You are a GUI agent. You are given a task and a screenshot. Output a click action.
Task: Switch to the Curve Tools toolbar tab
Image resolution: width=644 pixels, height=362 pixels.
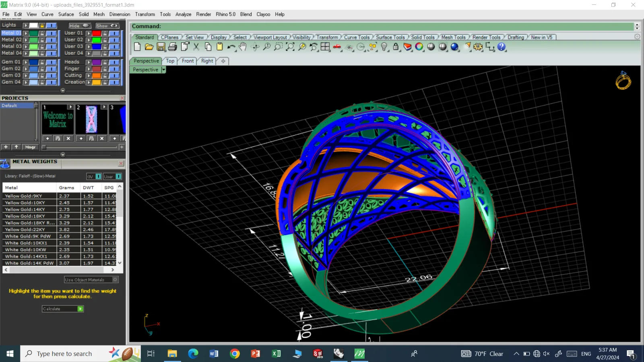pyautogui.click(x=357, y=37)
